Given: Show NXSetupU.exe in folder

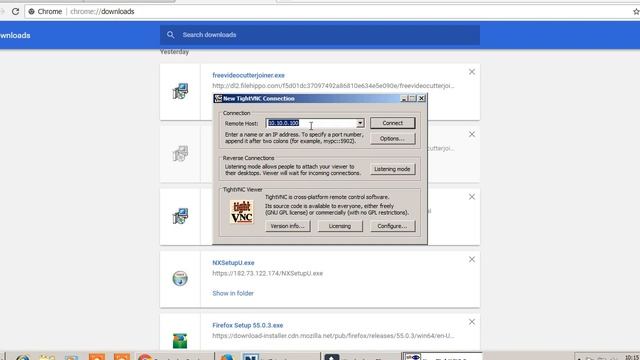Looking at the screenshot, I should (x=233, y=293).
